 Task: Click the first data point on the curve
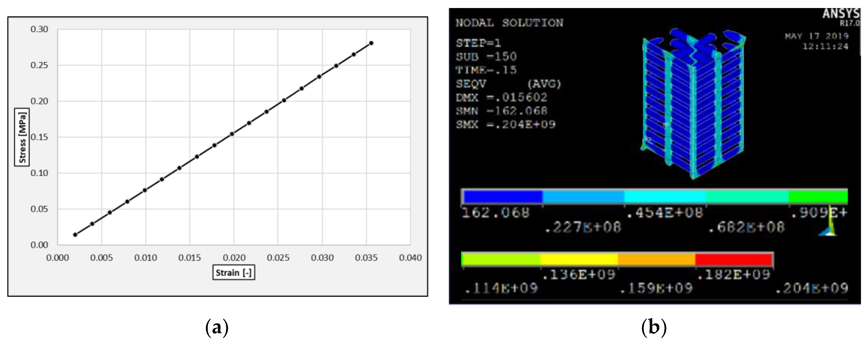click(75, 235)
